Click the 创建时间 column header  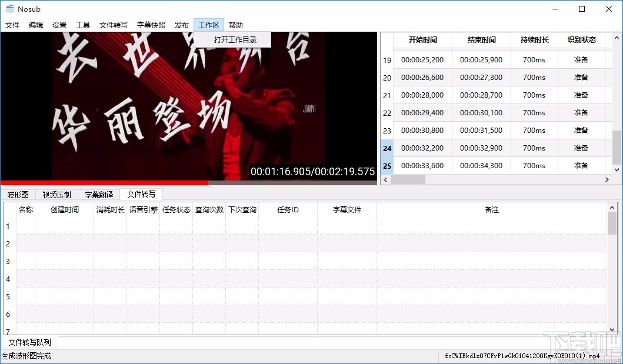click(x=65, y=209)
